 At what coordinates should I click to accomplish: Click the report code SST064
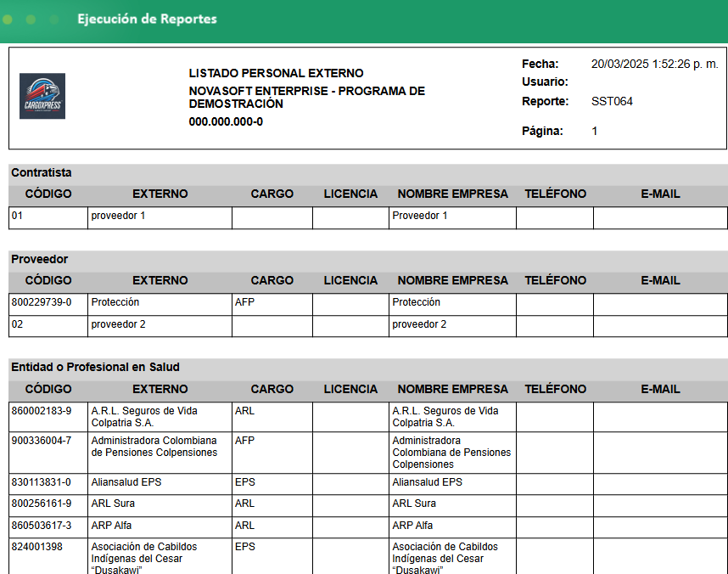click(x=612, y=101)
